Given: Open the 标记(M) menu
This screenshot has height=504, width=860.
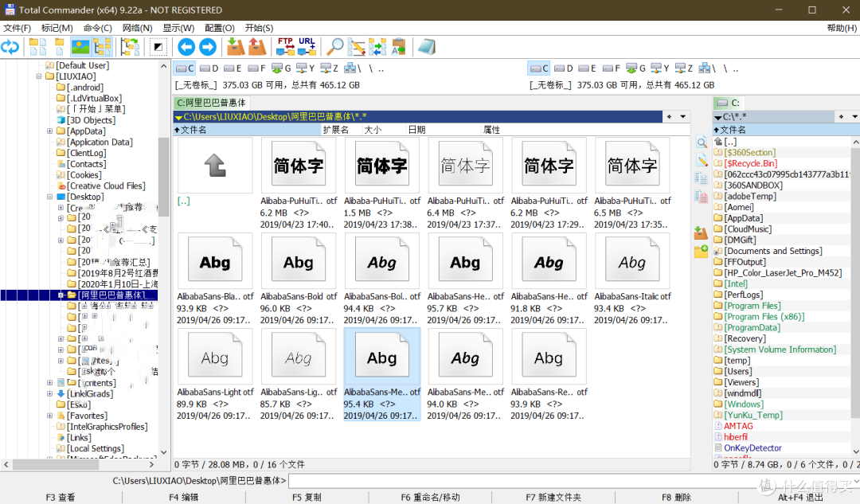Looking at the screenshot, I should (57, 28).
